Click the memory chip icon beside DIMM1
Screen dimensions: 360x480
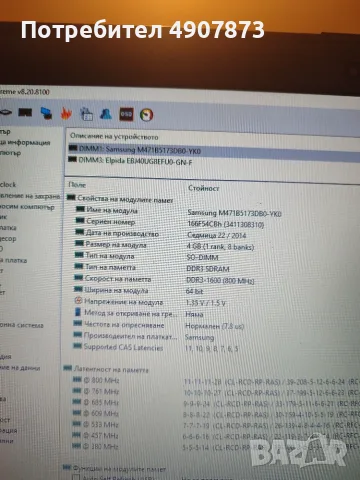[72, 148]
